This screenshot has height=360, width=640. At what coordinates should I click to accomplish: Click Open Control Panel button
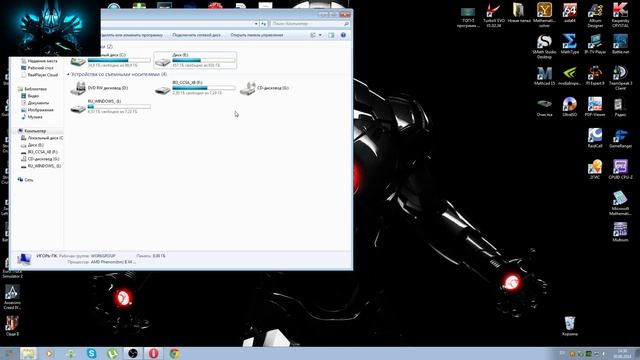click(257, 35)
